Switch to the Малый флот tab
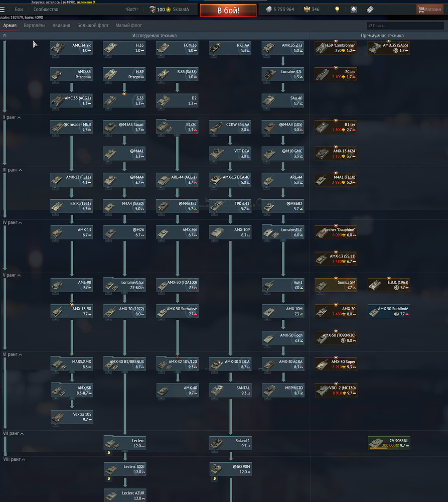Screen dimensions: 448x502 [x=128, y=25]
